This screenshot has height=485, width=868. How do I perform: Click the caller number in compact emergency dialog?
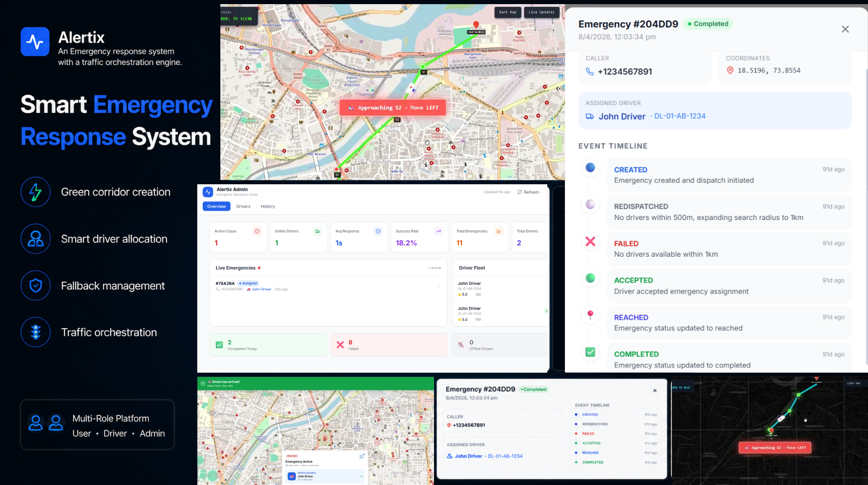tap(469, 425)
